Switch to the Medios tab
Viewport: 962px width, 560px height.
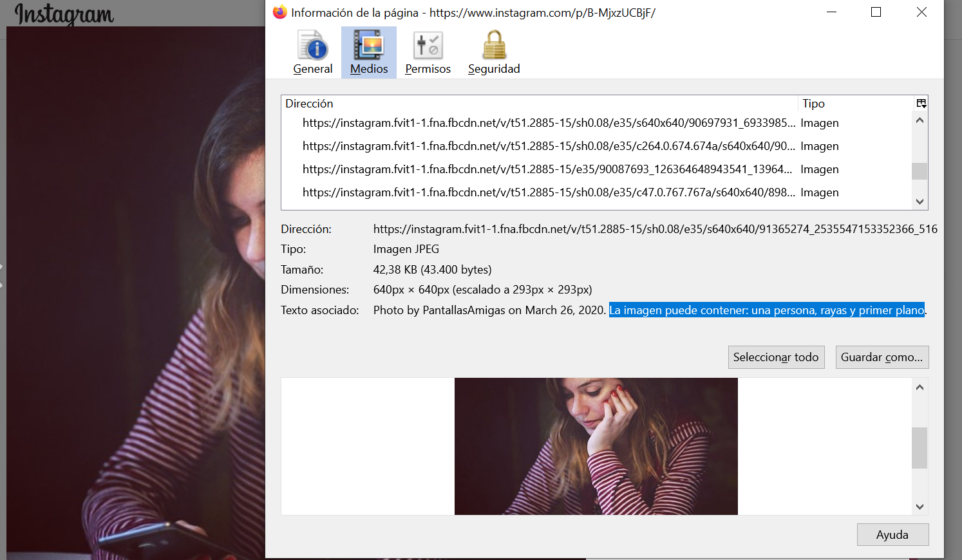[369, 53]
